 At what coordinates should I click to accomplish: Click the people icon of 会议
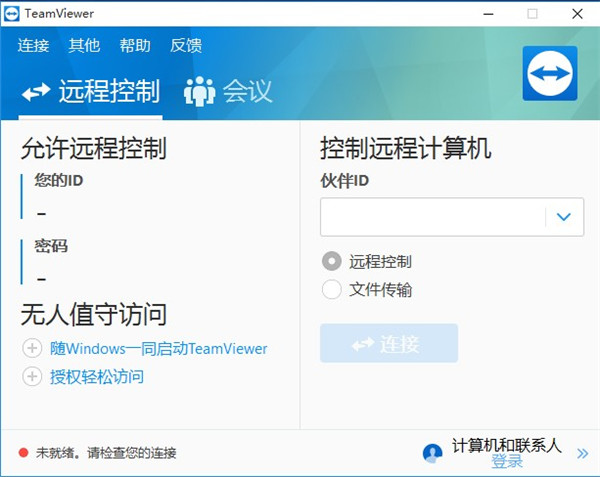(199, 91)
